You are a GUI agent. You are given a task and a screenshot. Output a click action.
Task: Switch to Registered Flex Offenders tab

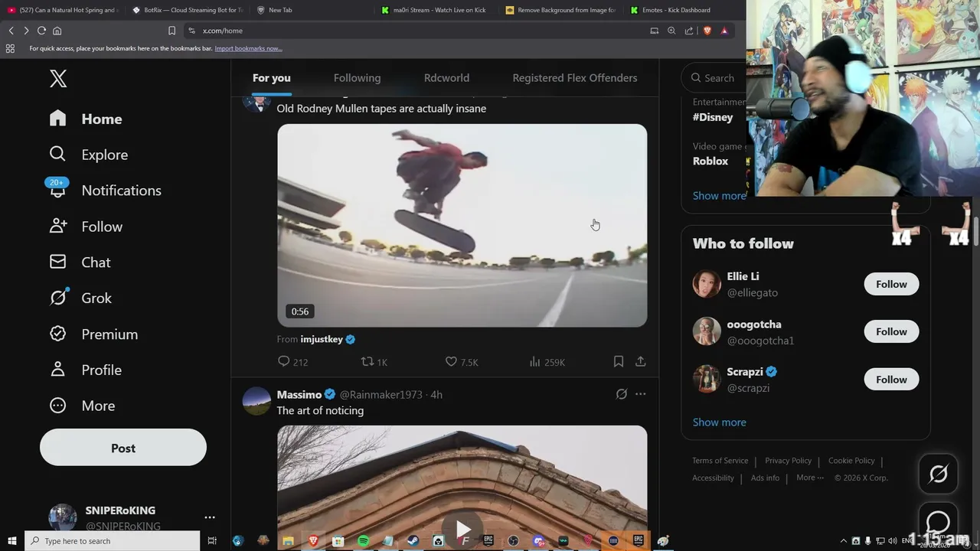575,78
